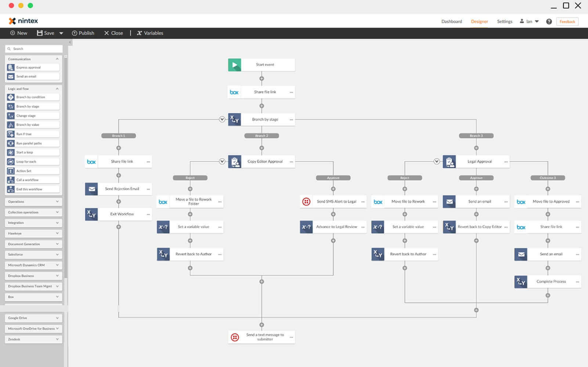Click the Twilio icon on Send SMS Alert
This screenshot has height=367, width=588.
click(x=306, y=201)
